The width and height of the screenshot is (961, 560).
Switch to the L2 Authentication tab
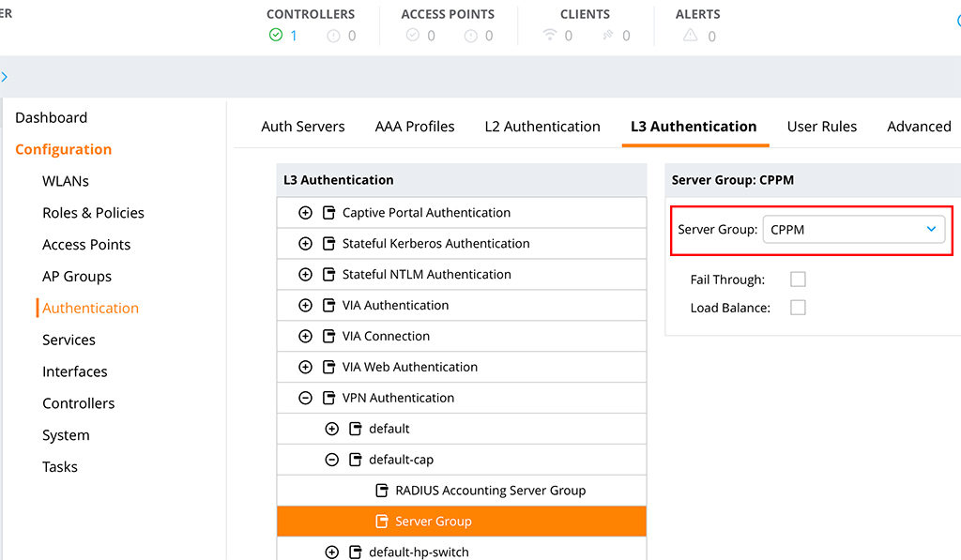[x=542, y=126]
